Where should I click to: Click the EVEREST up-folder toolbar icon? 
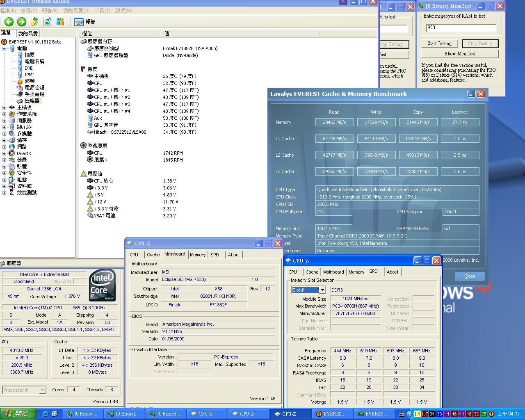[x=34, y=22]
